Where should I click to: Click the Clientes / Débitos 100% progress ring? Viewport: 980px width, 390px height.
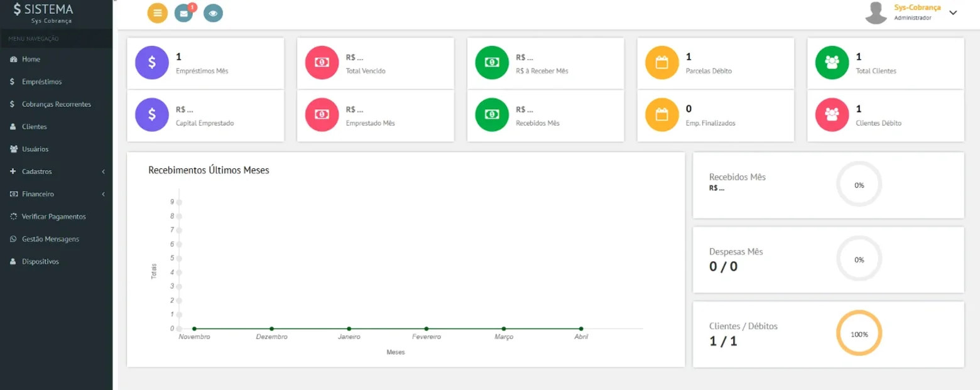pyautogui.click(x=859, y=333)
